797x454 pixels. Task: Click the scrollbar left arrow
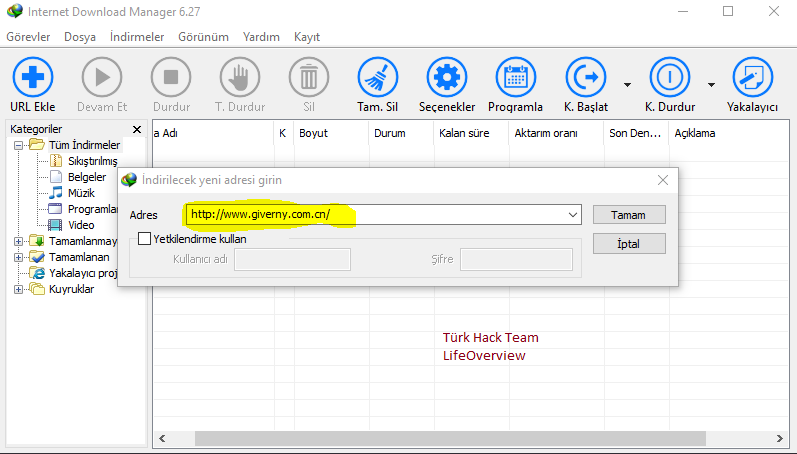pyautogui.click(x=162, y=438)
